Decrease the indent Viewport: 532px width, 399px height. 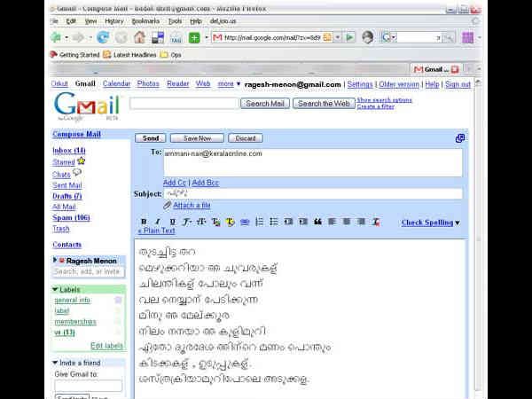tap(288, 222)
